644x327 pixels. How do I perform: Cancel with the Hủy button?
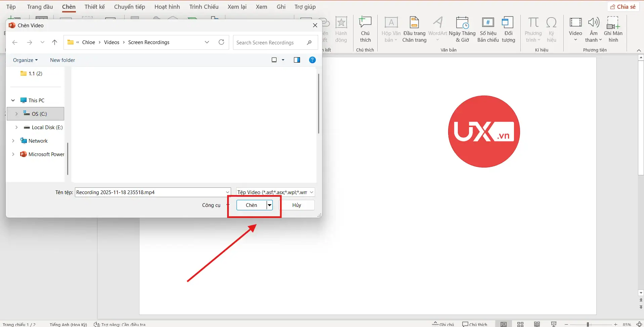point(297,205)
